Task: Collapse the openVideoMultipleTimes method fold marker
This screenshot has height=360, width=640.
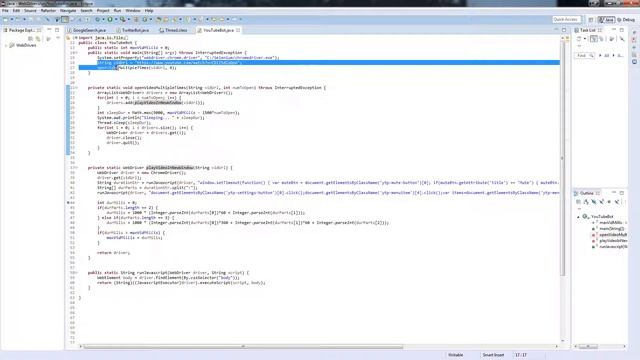Action: 76,88
